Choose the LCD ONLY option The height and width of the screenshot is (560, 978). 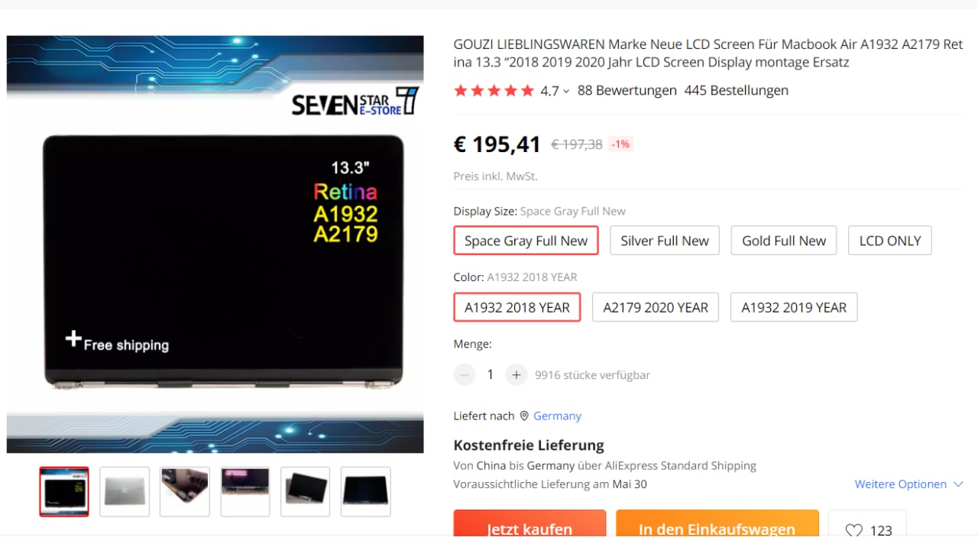click(890, 241)
